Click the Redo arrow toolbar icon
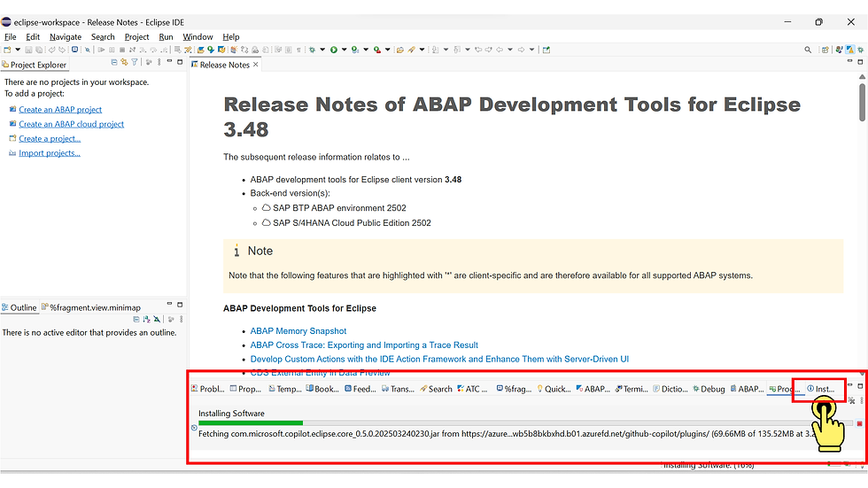 click(x=62, y=50)
